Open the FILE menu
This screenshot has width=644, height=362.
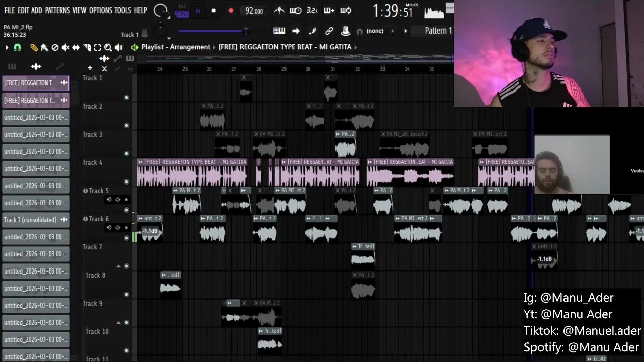[10, 10]
